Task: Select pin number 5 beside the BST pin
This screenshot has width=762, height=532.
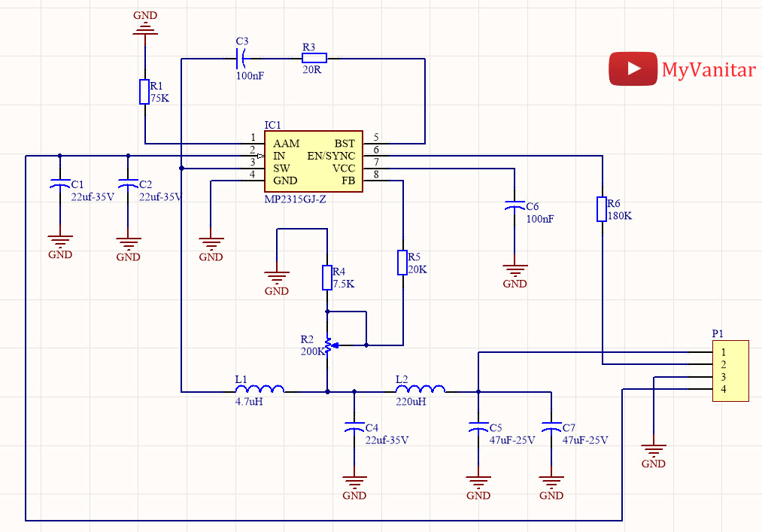Action: 376,138
